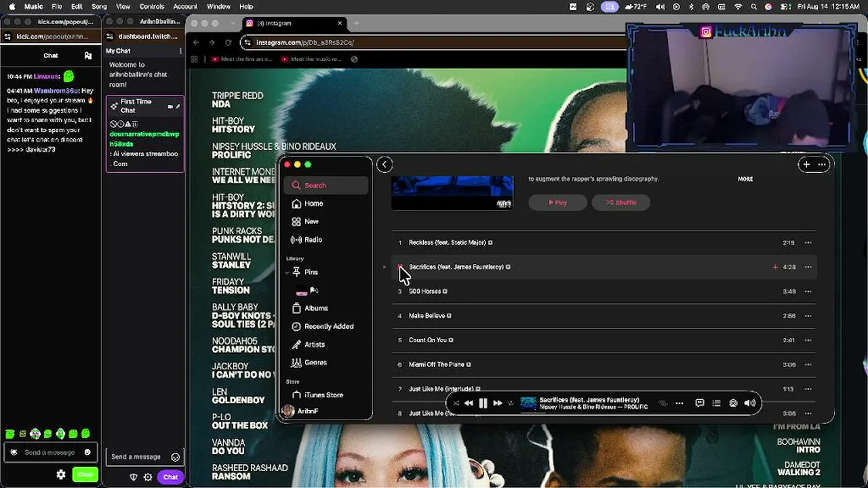Open more options in the playback bar
The image size is (868, 488).
(679, 403)
